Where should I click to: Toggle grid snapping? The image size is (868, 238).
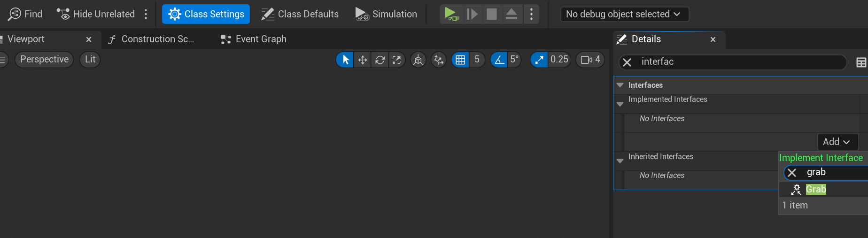pos(460,60)
